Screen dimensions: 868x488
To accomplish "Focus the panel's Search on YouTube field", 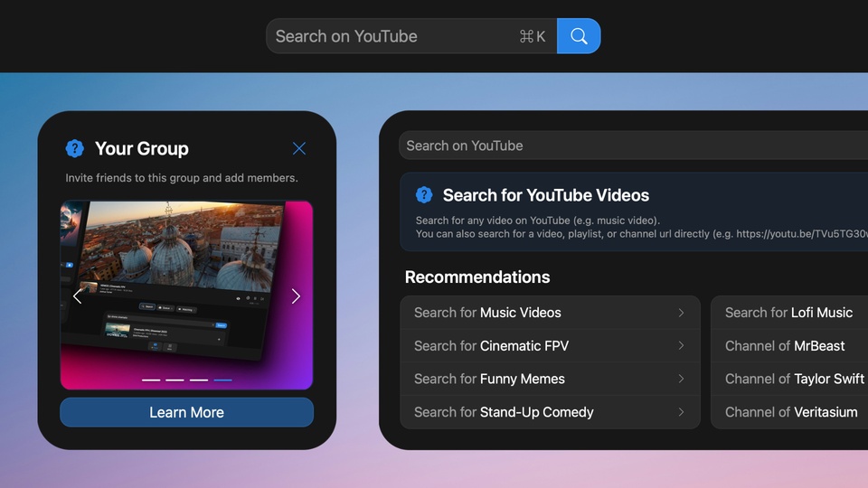I will point(633,145).
